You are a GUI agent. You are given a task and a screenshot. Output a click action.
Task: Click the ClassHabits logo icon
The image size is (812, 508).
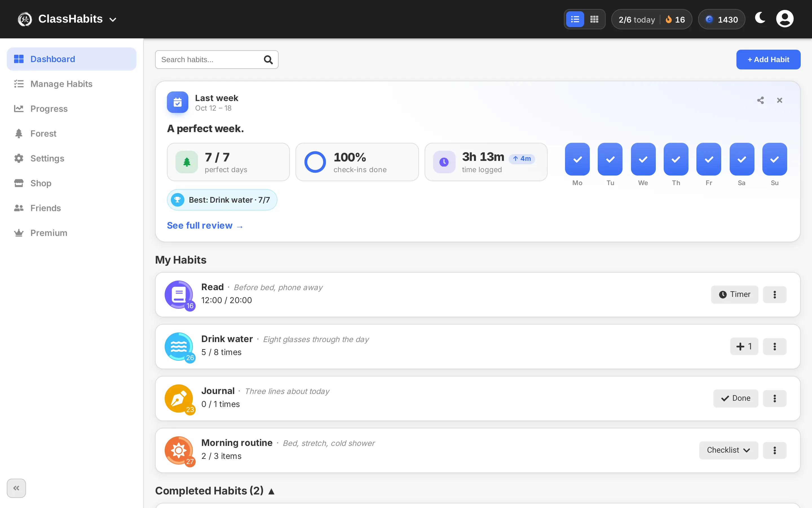[x=25, y=19]
